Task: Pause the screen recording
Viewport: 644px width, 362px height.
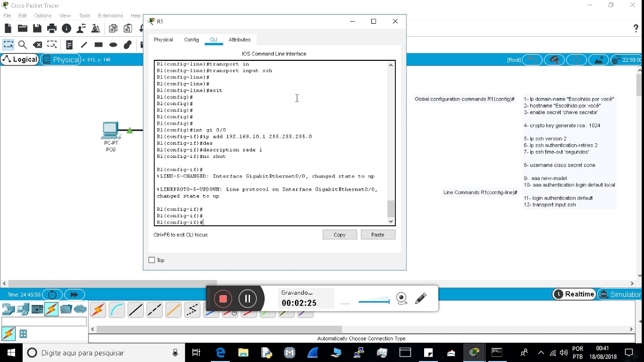Action: coord(248,299)
